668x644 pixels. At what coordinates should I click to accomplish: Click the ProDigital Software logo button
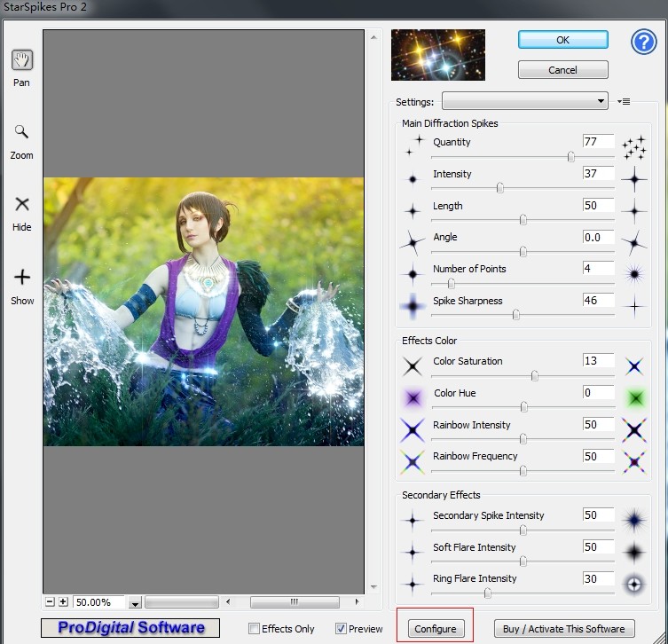coord(130,628)
